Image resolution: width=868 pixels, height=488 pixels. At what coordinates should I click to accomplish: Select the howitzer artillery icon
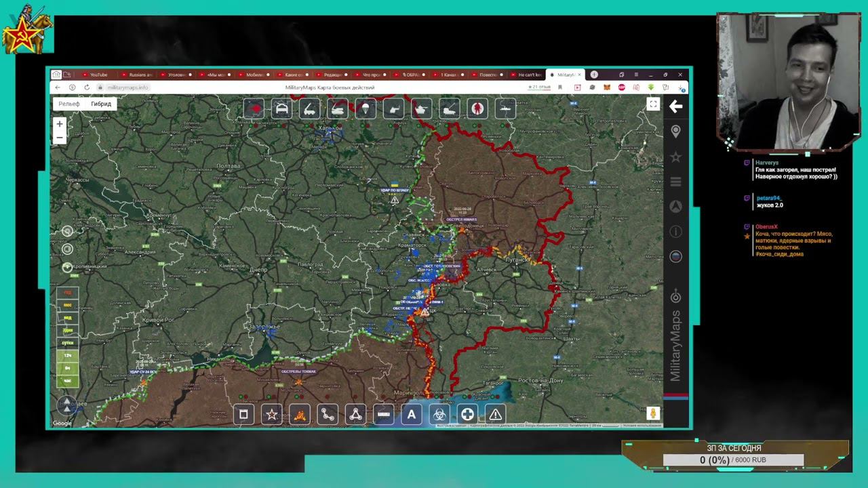(450, 108)
